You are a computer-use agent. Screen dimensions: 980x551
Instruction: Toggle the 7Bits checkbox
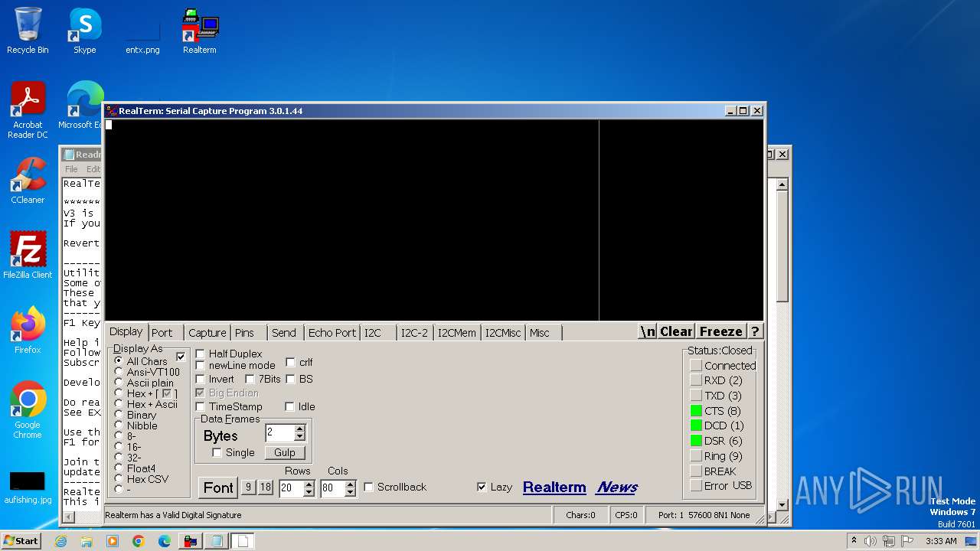point(250,379)
